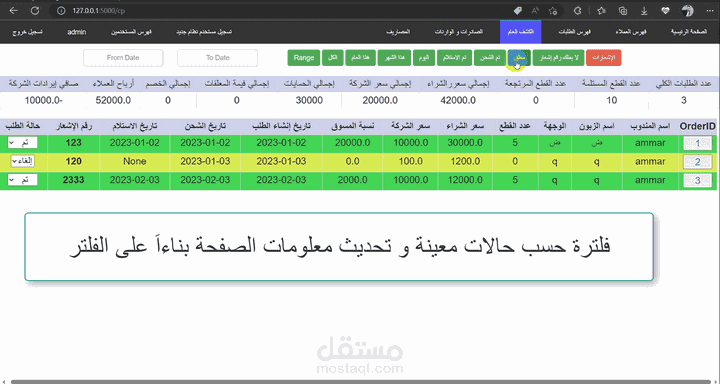The image size is (720, 384).
Task: View site information icon beside the URL
Action: (x=62, y=11)
